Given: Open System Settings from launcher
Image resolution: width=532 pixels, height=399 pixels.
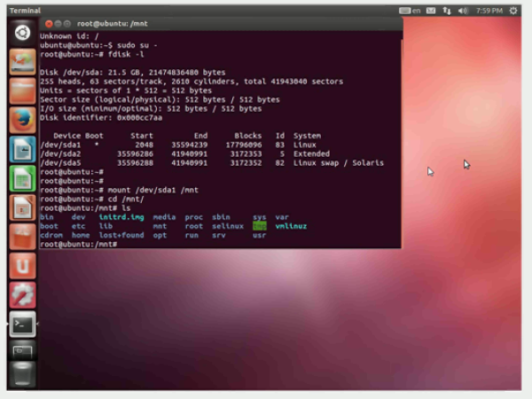Looking at the screenshot, I should [x=23, y=295].
